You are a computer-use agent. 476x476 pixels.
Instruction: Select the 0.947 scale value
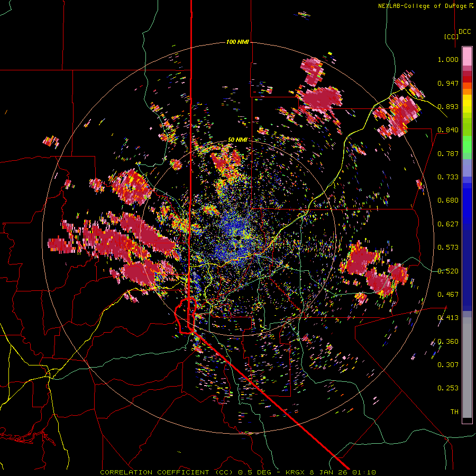[448, 83]
